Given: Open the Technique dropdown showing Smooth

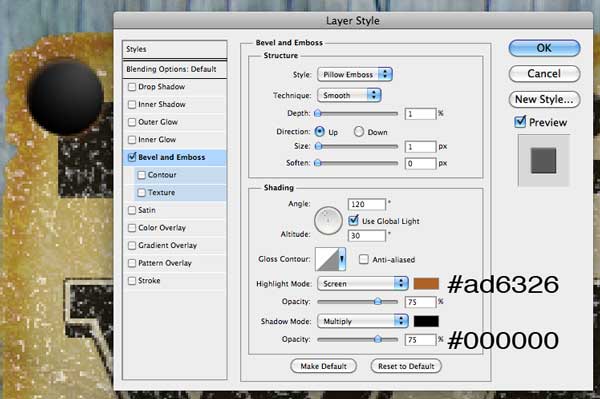Looking at the screenshot, I should pyautogui.click(x=349, y=95).
